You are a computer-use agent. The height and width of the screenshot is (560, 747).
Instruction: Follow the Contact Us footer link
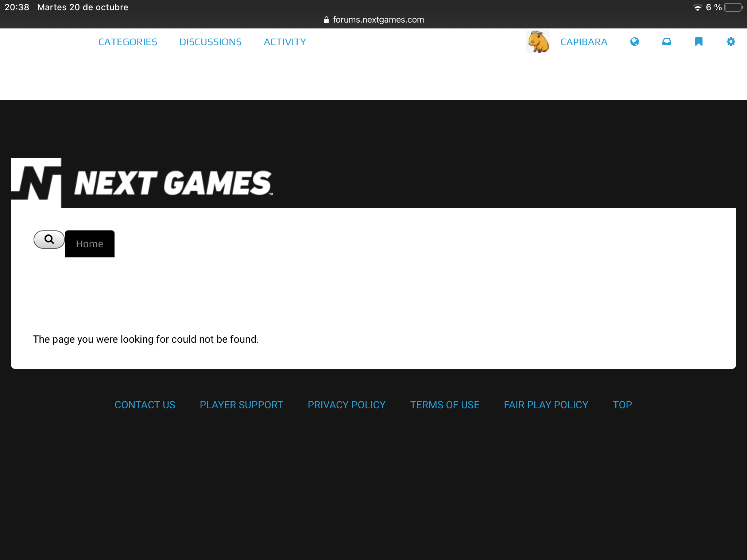click(x=145, y=405)
